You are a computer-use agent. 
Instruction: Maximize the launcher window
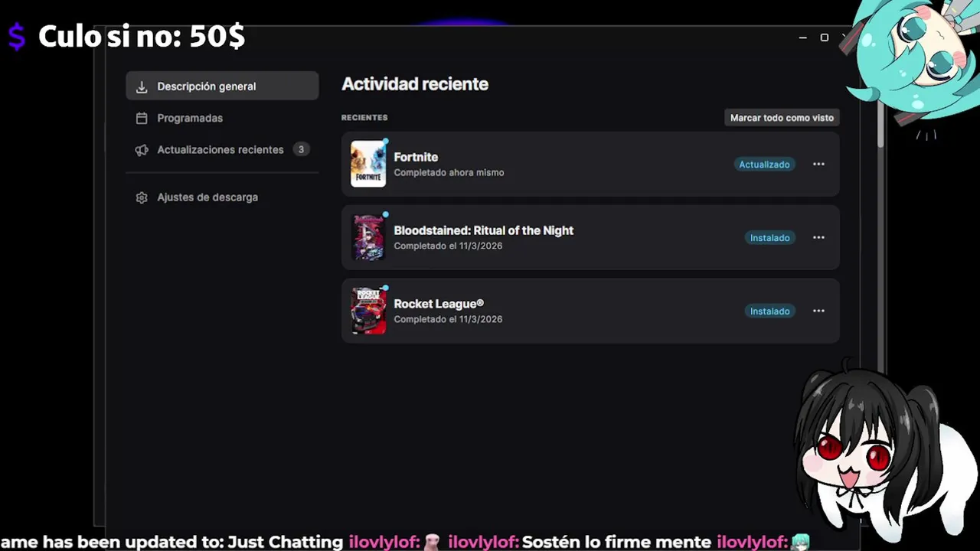tap(825, 37)
